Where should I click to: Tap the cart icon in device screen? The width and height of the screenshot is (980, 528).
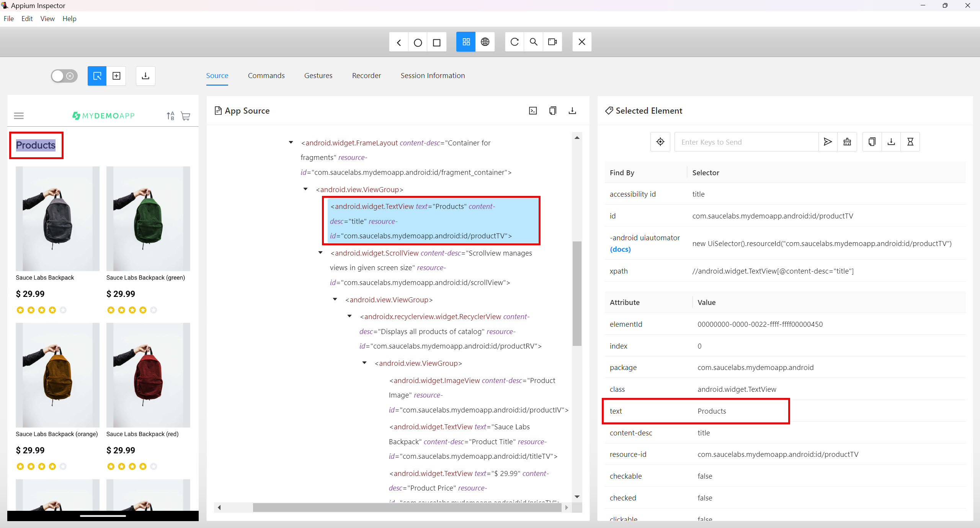(186, 116)
